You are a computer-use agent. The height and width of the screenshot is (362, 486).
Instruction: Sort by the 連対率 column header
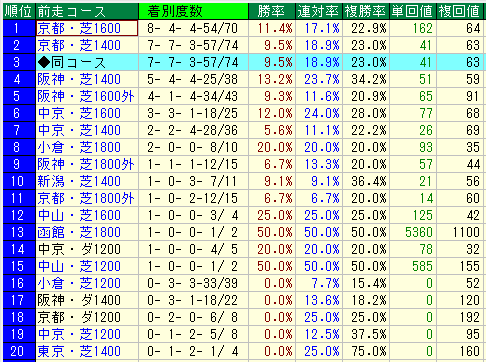[319, 11]
